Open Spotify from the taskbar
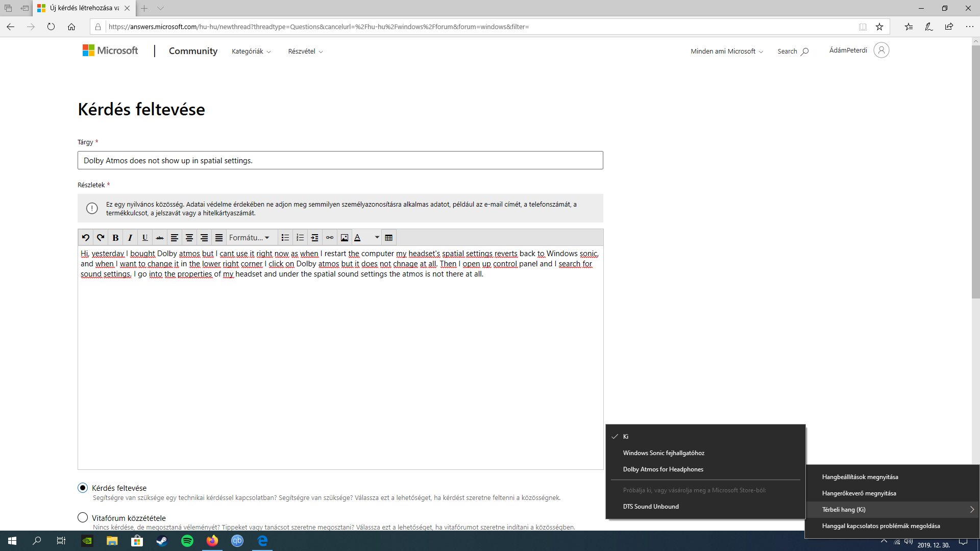Viewport: 980px width, 551px height. [187, 541]
